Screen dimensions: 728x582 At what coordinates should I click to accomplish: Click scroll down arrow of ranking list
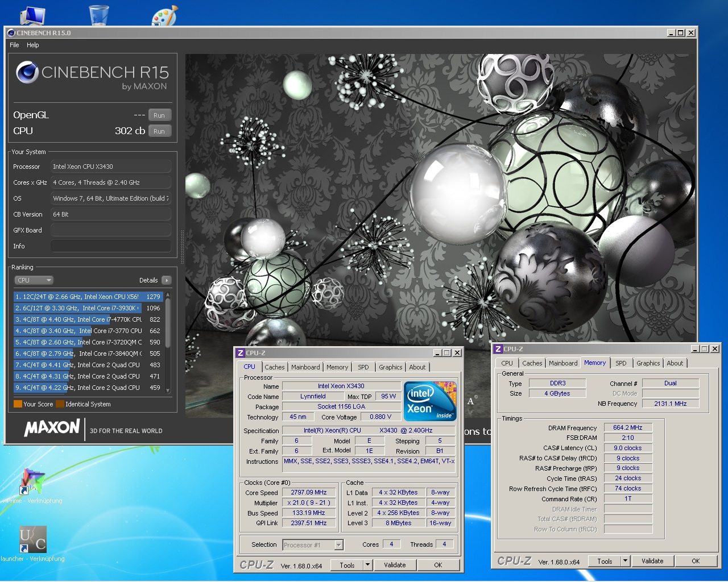click(168, 390)
